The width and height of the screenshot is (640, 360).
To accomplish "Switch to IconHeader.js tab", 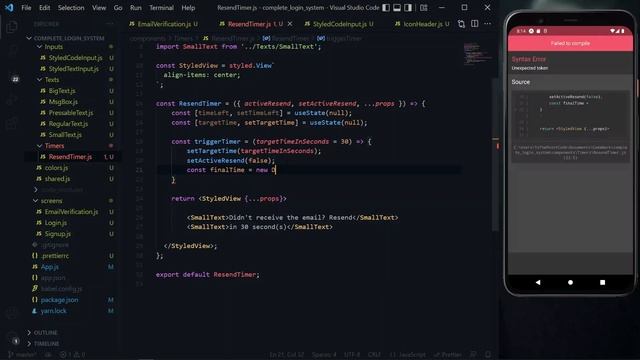I will pos(422,24).
